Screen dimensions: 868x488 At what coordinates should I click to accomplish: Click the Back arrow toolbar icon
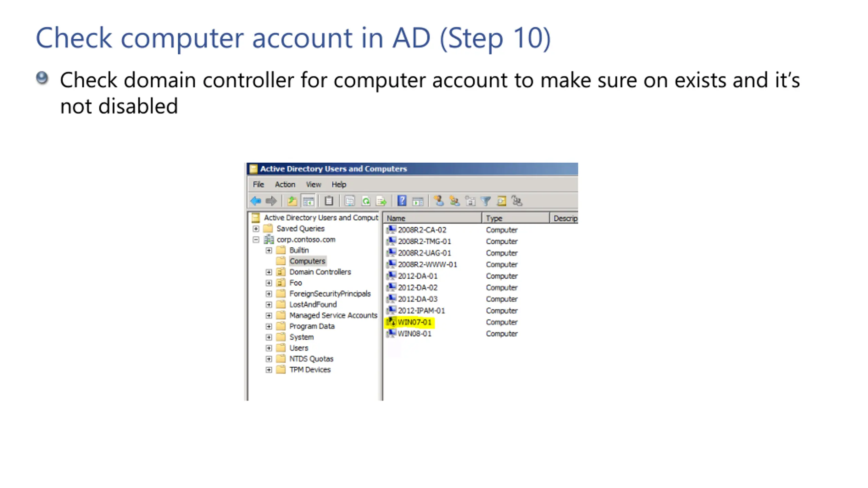click(256, 201)
